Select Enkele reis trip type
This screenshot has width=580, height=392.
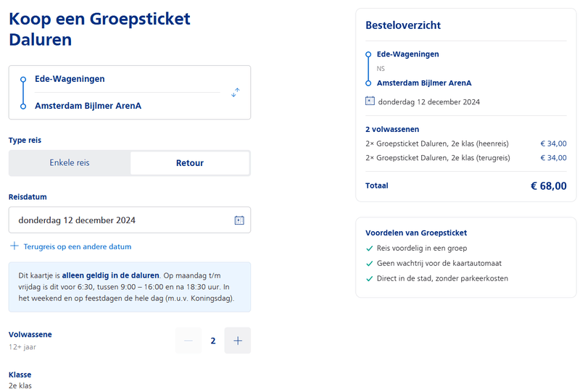tap(70, 163)
